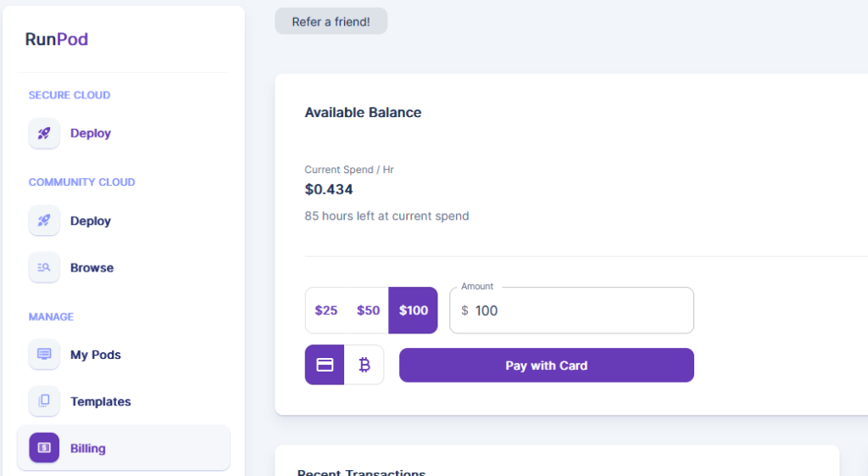Viewport: 868px width, 476px height.
Task: Select the $100 preset amount
Action: pos(414,311)
